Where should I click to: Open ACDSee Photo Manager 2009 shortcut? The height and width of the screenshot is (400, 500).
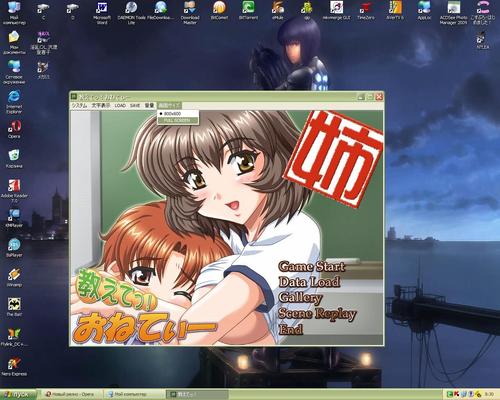pyautogui.click(x=453, y=13)
